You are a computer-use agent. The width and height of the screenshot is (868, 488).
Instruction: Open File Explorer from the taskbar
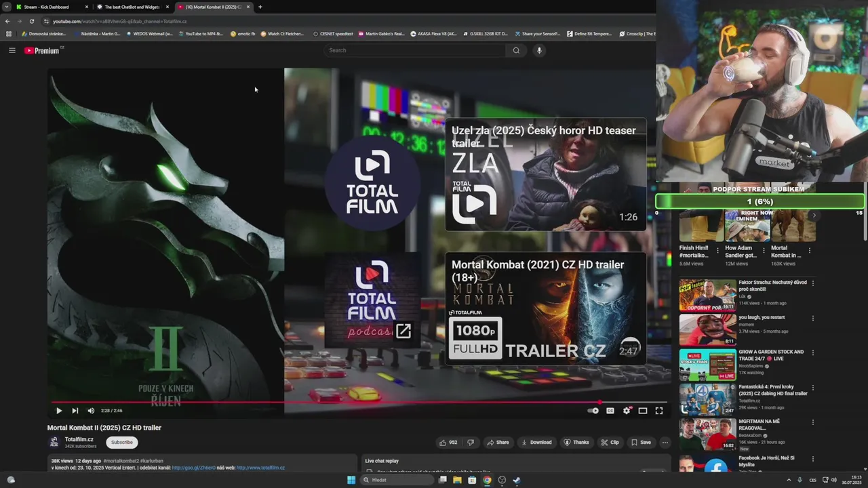457,480
